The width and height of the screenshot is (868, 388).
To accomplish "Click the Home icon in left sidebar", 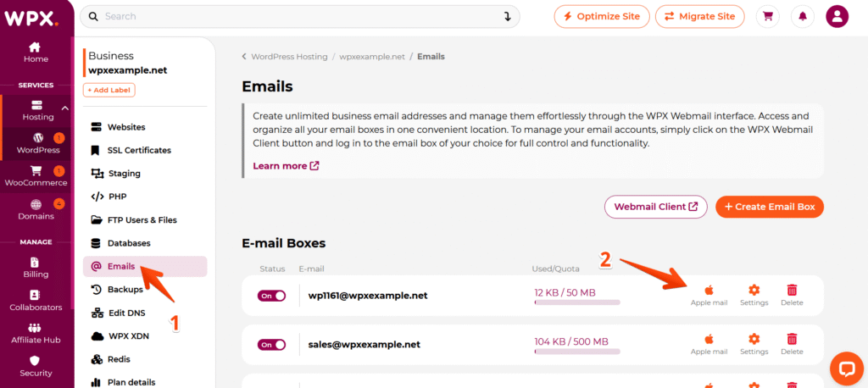I will [36, 47].
